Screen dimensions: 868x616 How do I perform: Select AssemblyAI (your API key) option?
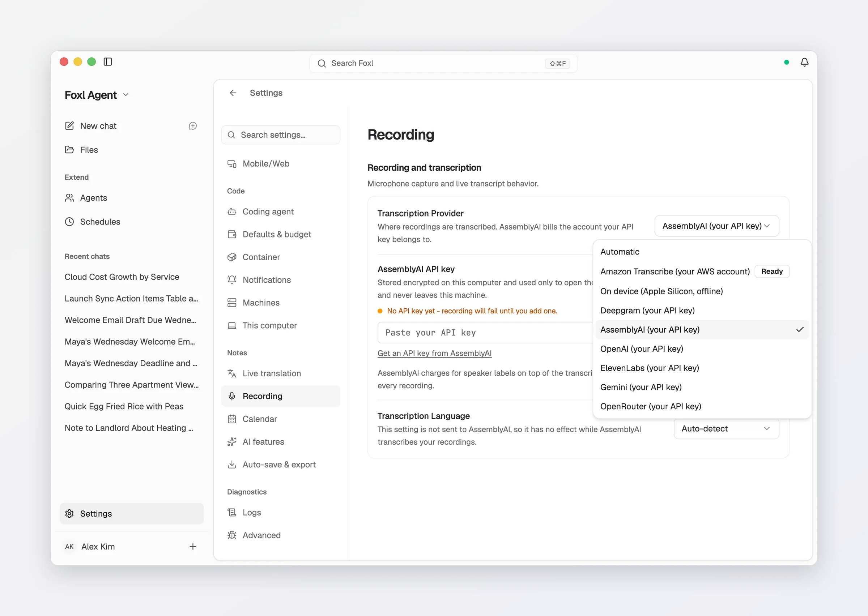click(702, 330)
